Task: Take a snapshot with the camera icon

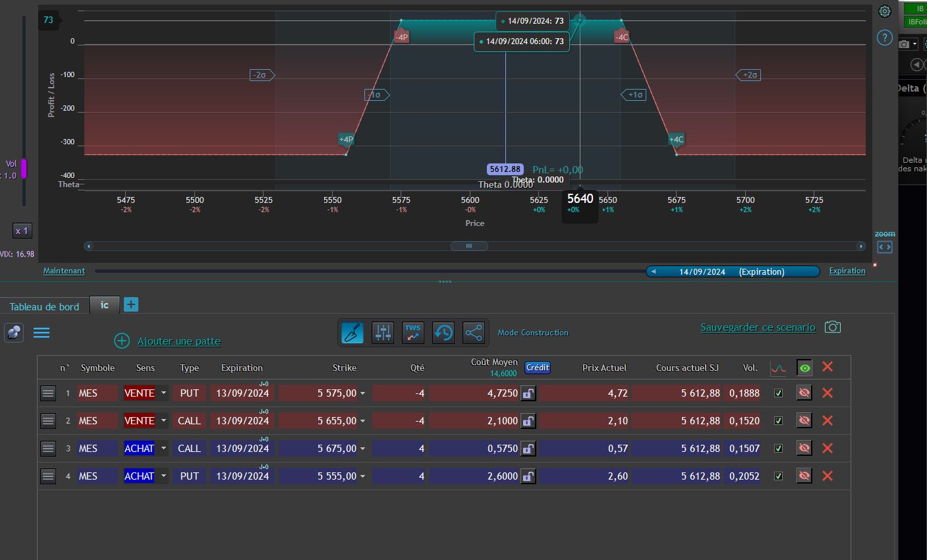Action: [x=833, y=327]
